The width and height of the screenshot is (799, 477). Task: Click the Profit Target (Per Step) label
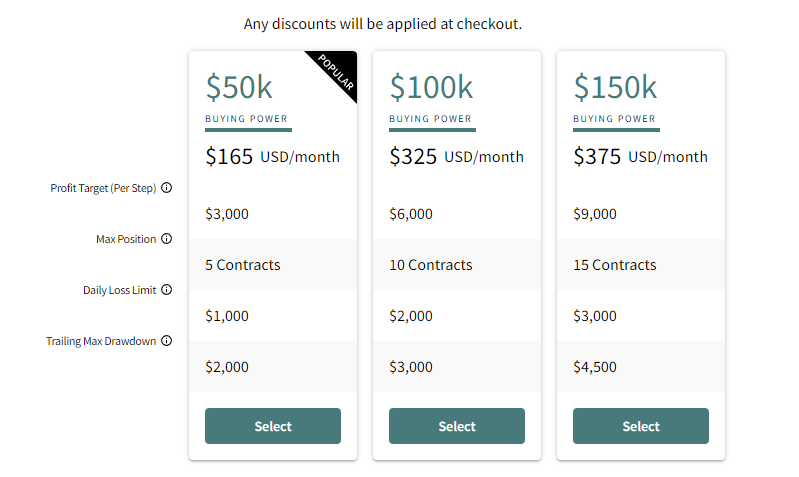tap(103, 188)
